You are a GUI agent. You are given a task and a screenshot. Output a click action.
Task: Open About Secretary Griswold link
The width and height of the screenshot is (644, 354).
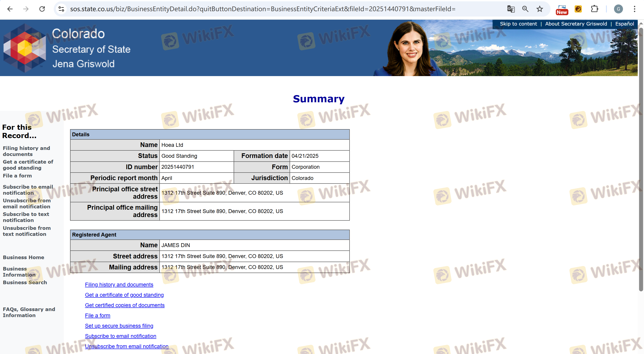[x=576, y=24]
